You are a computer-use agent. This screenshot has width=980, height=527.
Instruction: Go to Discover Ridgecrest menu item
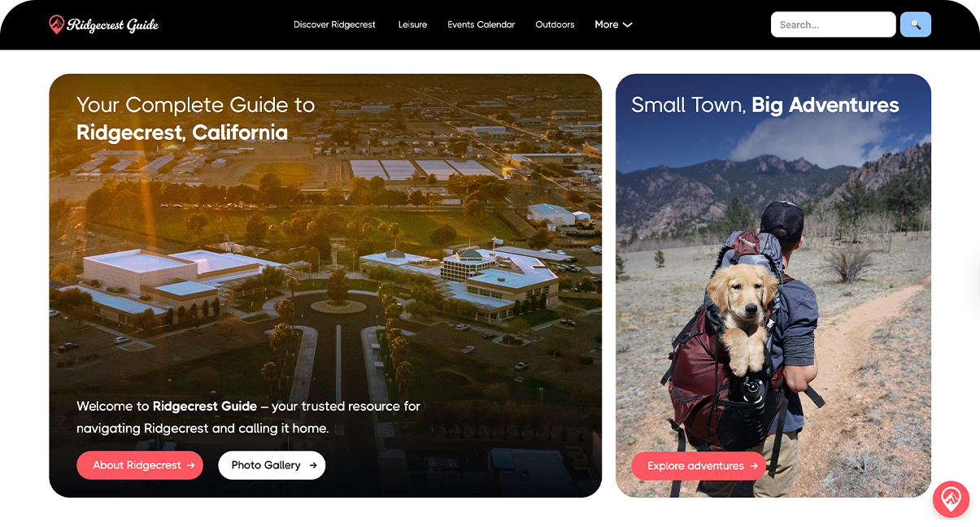tap(334, 24)
